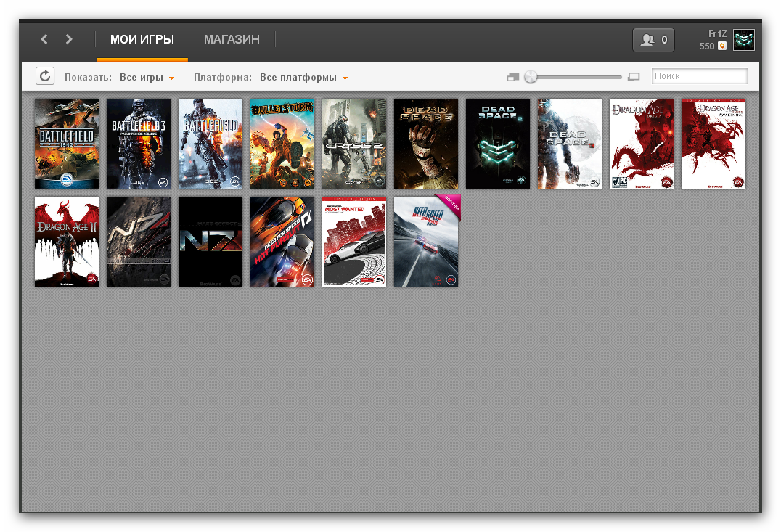Focus the Поиск search field

click(699, 76)
